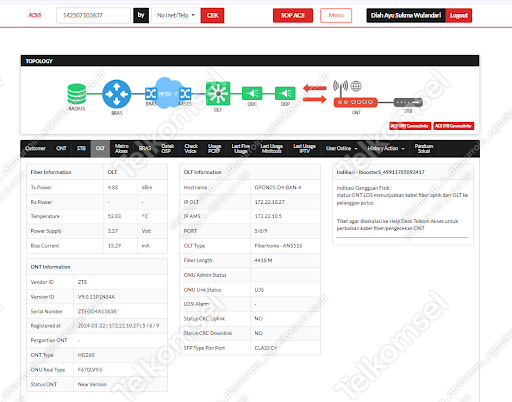Click the Tx Power value 4.88
Screen dimensions: 512x402
coord(113,187)
